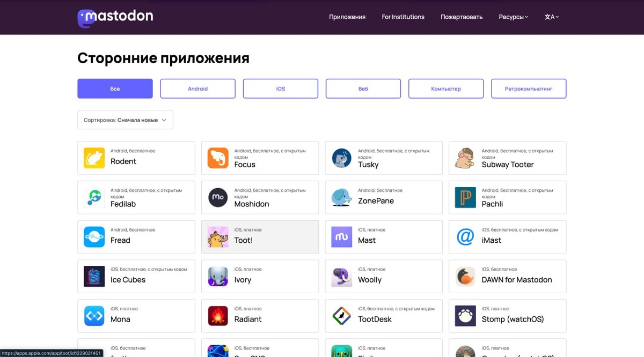The width and height of the screenshot is (644, 357).
Task: Click the Mona app icon
Action: click(94, 316)
